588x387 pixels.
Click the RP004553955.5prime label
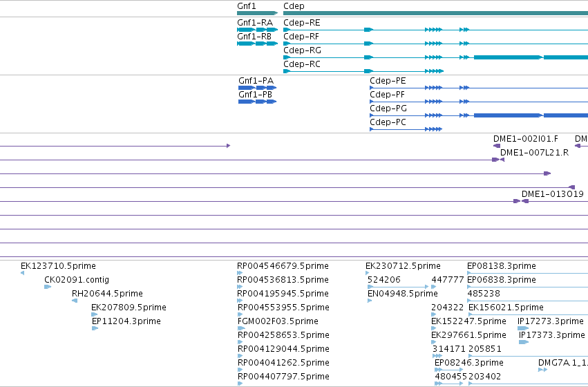click(x=283, y=308)
